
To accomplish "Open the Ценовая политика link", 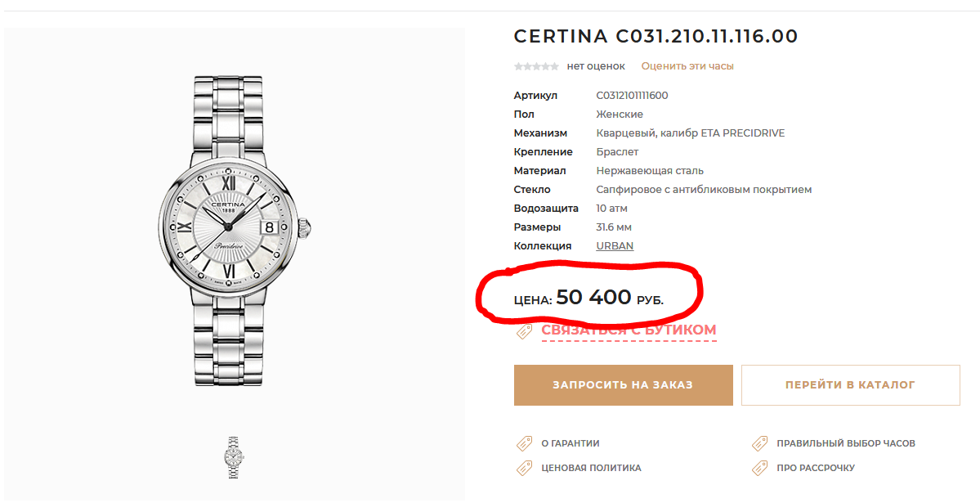I will [x=591, y=468].
